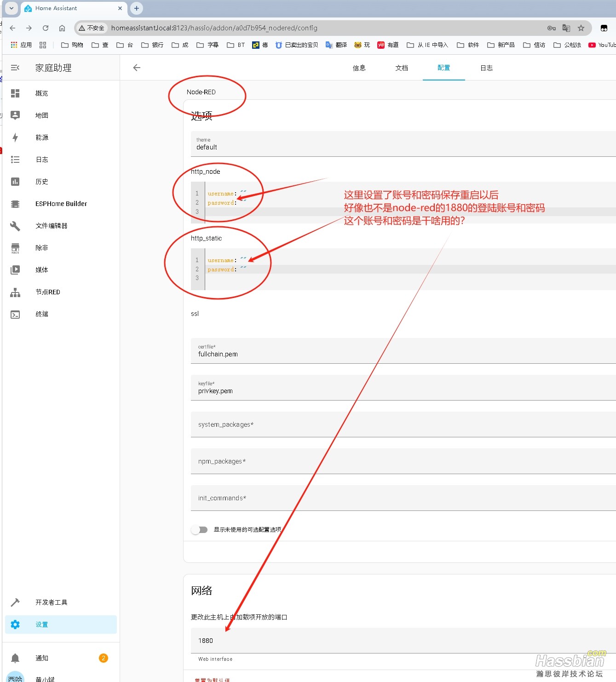The height and width of the screenshot is (682, 616).
Task: Select the 配置 tab
Action: tap(444, 68)
